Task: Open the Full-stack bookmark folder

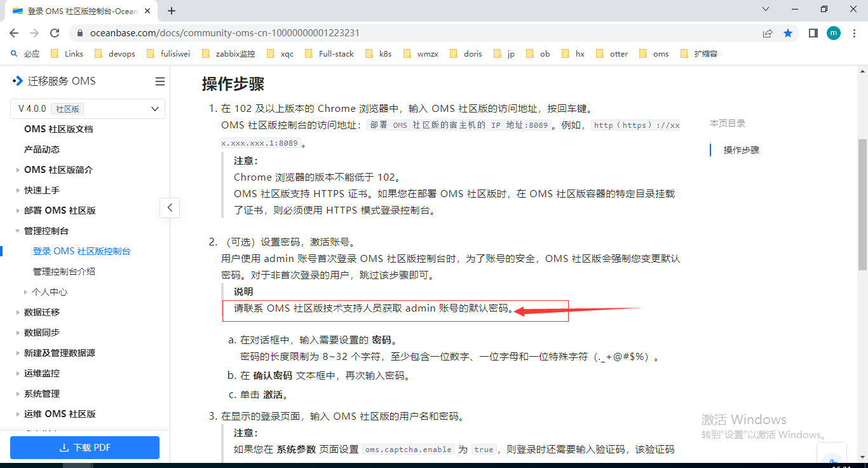Action: coord(329,53)
